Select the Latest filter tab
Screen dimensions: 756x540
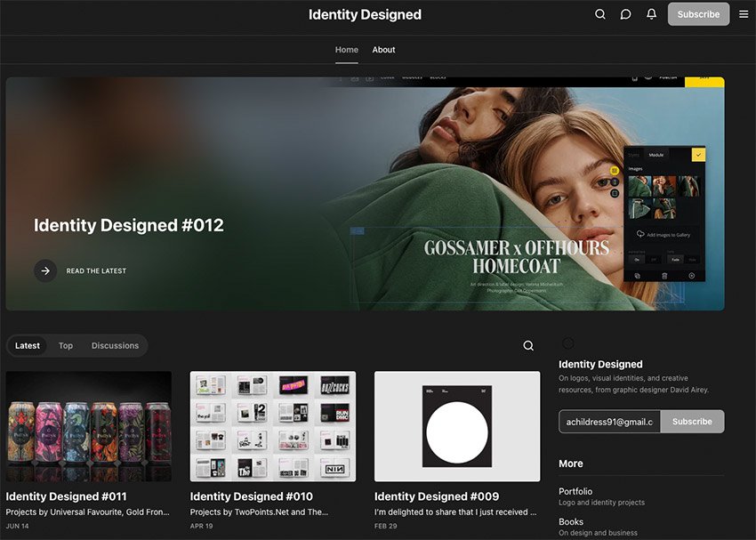(x=28, y=346)
